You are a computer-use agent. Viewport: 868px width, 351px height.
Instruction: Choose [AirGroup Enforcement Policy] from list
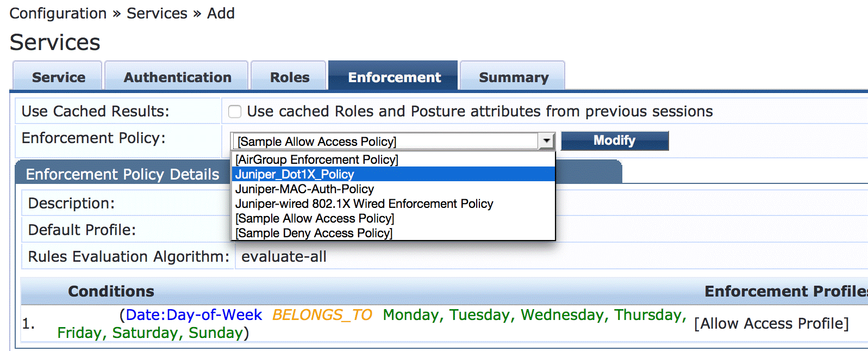[317, 159]
